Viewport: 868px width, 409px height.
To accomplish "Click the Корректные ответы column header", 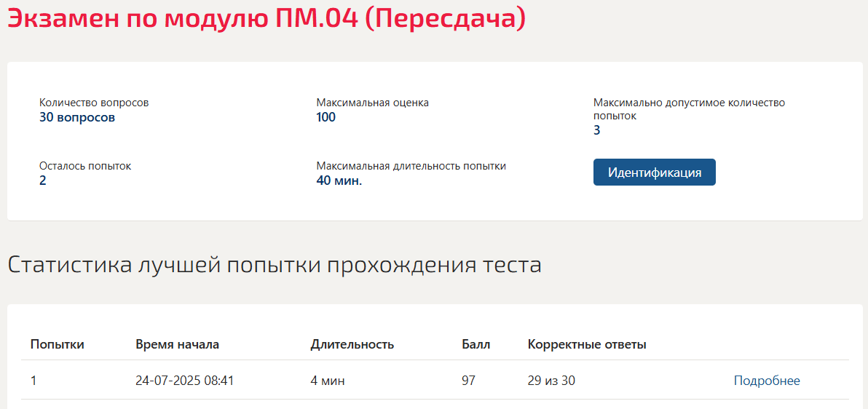I will click(587, 344).
